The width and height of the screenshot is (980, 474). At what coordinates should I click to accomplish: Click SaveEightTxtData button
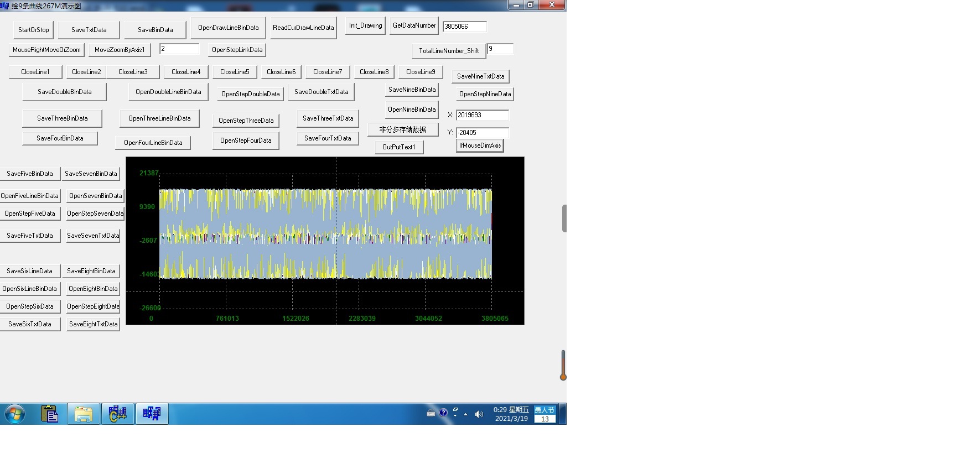[x=94, y=324]
